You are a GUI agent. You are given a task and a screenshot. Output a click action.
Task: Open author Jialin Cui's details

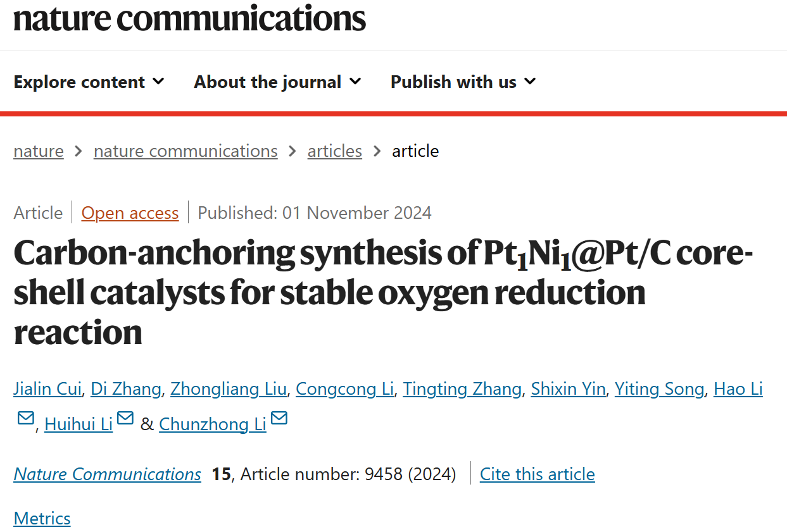[47, 388]
